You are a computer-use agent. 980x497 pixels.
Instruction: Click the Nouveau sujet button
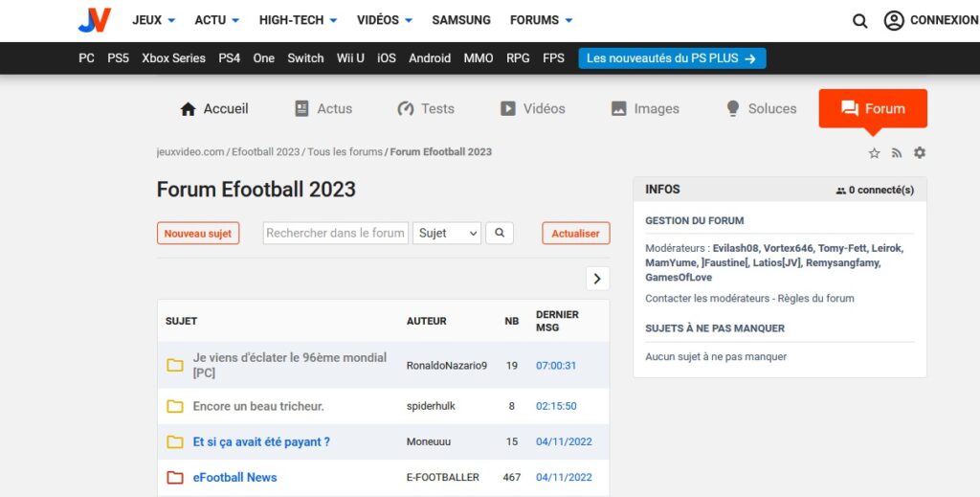[198, 234]
